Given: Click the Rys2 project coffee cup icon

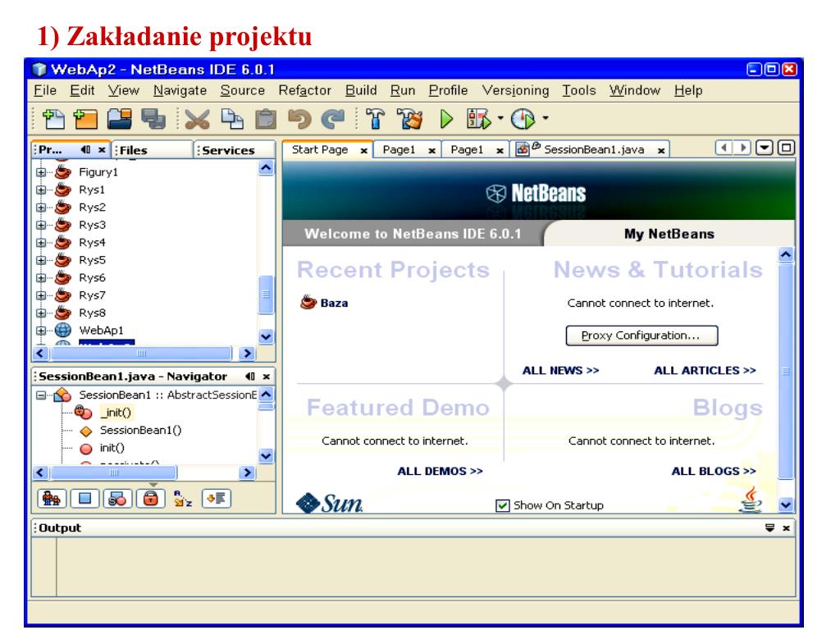Looking at the screenshot, I should pos(62,208).
